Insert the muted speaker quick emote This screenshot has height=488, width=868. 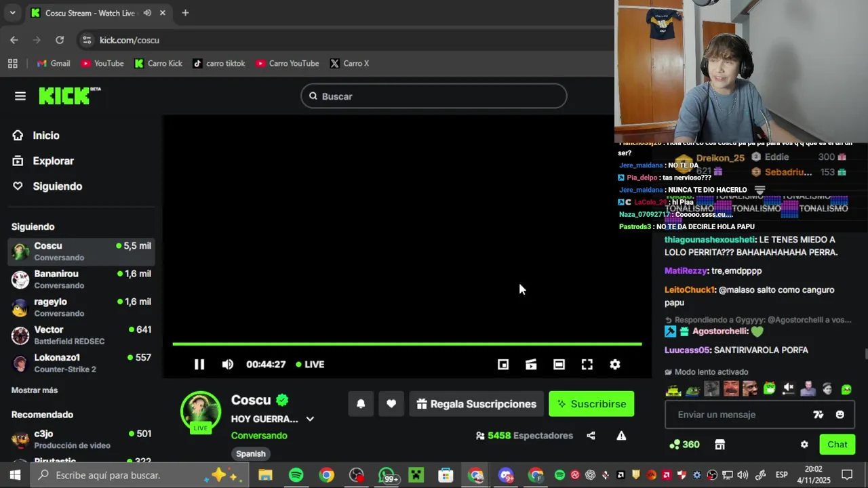(788, 389)
